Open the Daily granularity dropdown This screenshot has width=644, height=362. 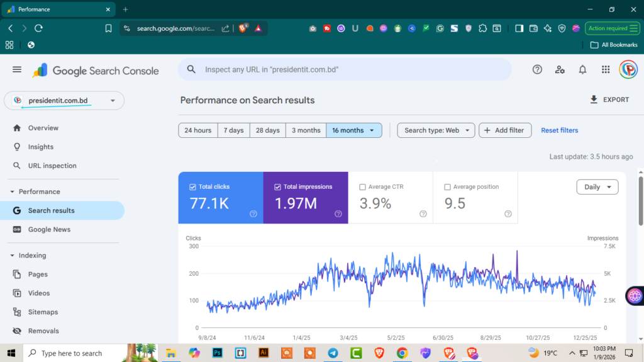[597, 187]
